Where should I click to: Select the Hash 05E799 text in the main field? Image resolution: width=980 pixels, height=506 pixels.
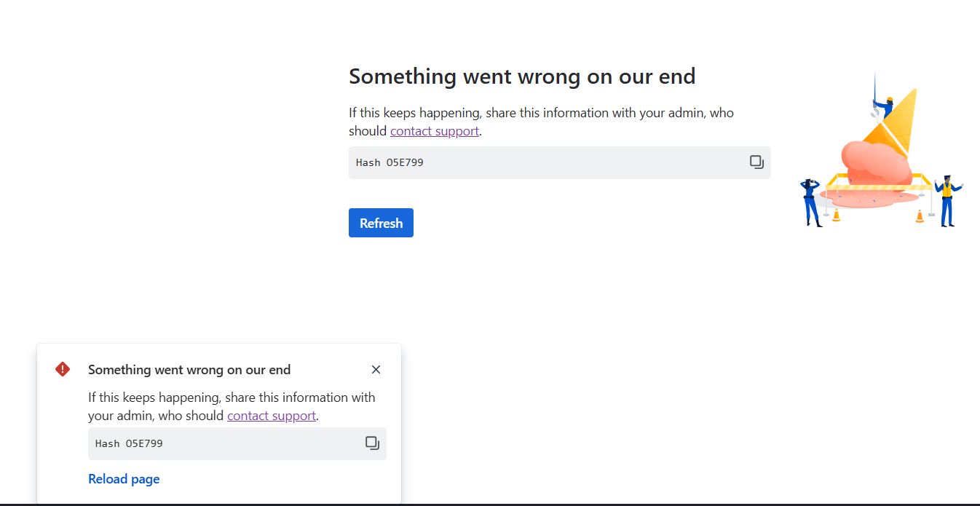click(x=389, y=162)
